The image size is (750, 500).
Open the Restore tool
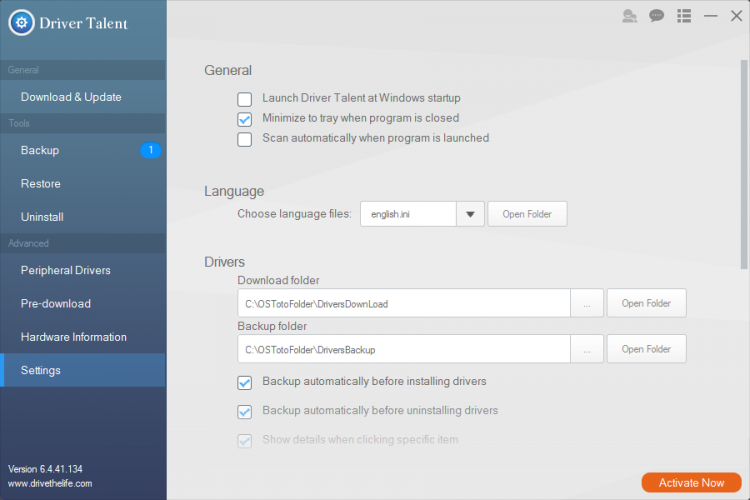(x=83, y=184)
